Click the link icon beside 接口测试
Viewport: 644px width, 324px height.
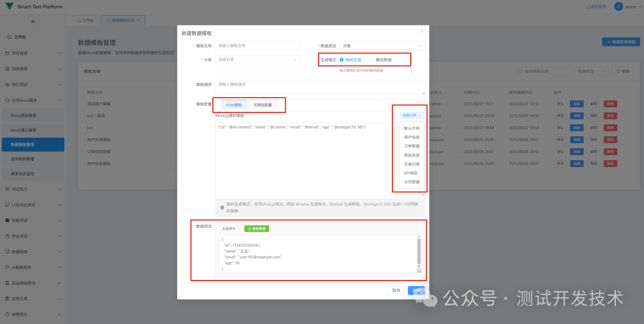tap(7, 85)
